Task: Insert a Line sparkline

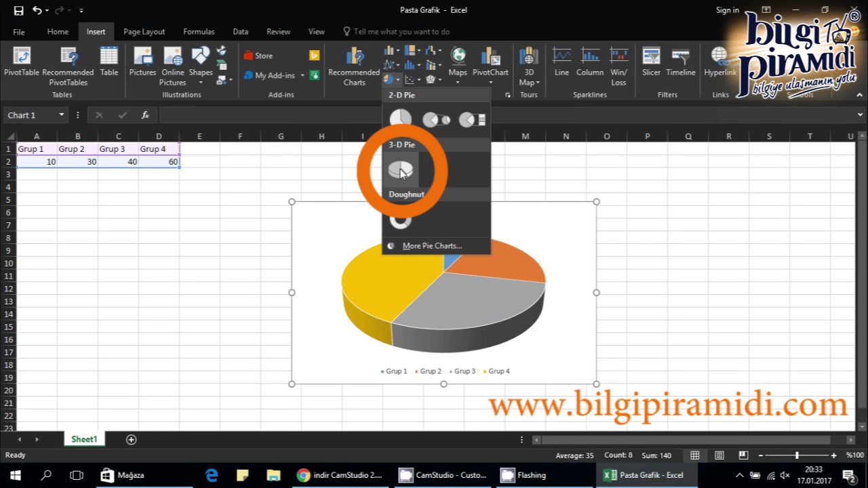Action: tap(561, 62)
